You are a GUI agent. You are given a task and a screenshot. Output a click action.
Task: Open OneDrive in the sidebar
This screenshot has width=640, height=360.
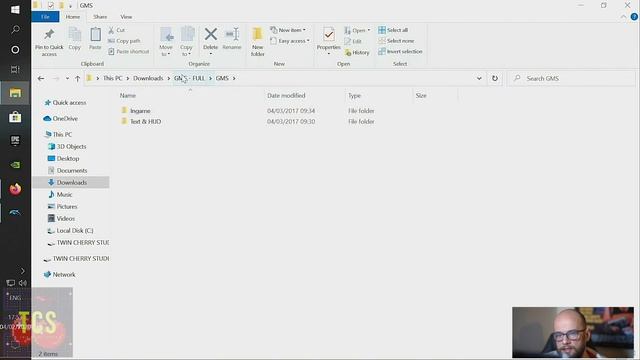point(60,118)
